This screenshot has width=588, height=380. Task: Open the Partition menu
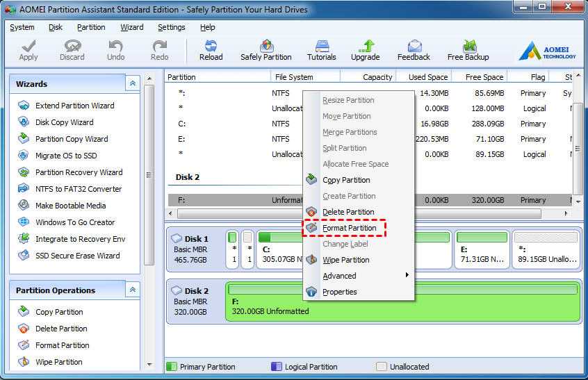[x=91, y=27]
